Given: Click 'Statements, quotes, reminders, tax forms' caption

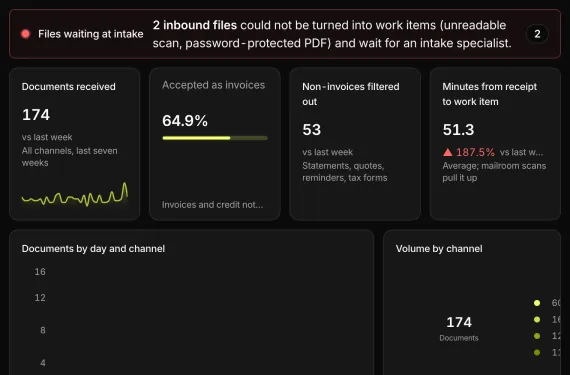Looking at the screenshot, I should [x=345, y=172].
